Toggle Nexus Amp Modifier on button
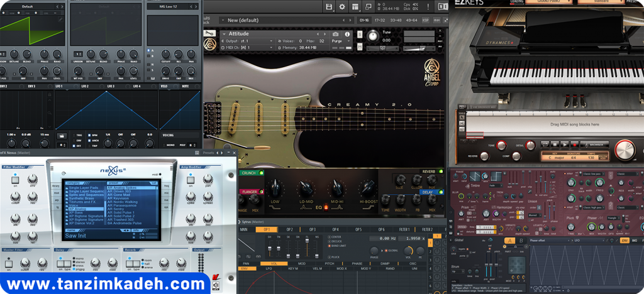The height and width of the screenshot is (294, 644). (x=190, y=179)
